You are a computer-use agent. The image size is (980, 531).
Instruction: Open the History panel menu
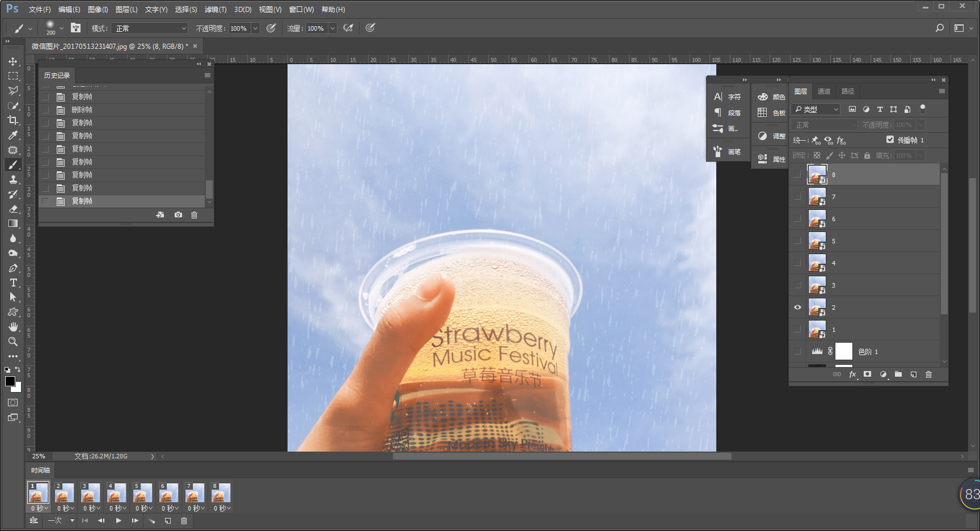(x=208, y=75)
